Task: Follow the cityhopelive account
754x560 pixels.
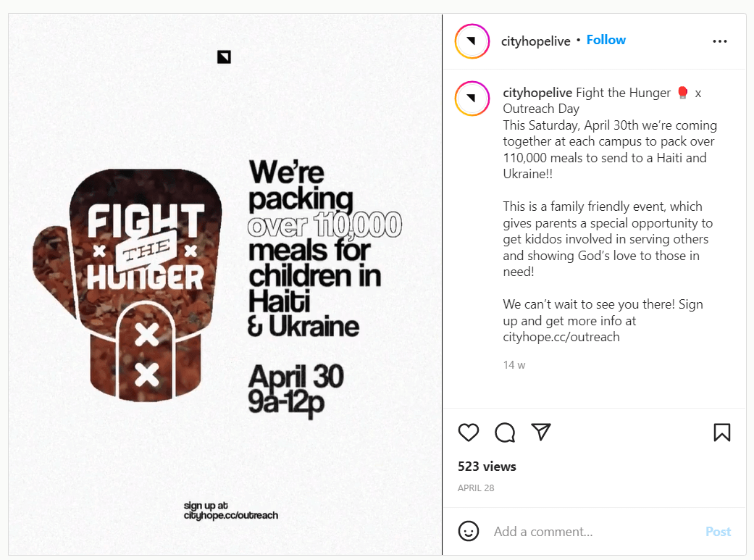Action: [x=606, y=40]
